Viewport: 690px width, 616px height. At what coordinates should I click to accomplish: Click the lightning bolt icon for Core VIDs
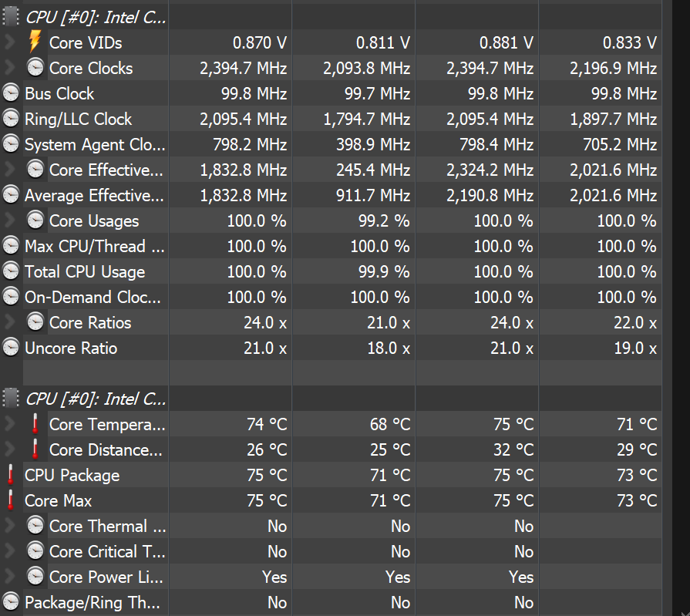coord(35,42)
